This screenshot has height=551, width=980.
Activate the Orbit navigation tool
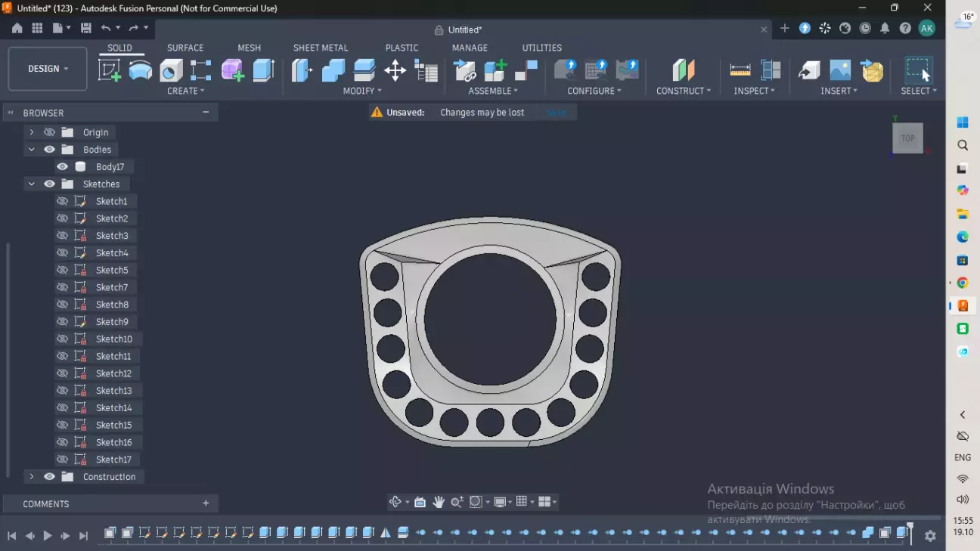click(395, 502)
